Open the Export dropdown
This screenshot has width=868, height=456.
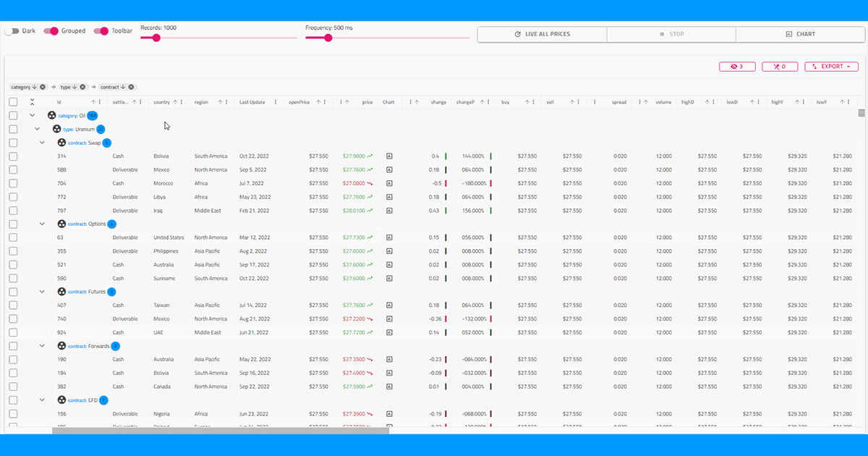click(x=831, y=67)
